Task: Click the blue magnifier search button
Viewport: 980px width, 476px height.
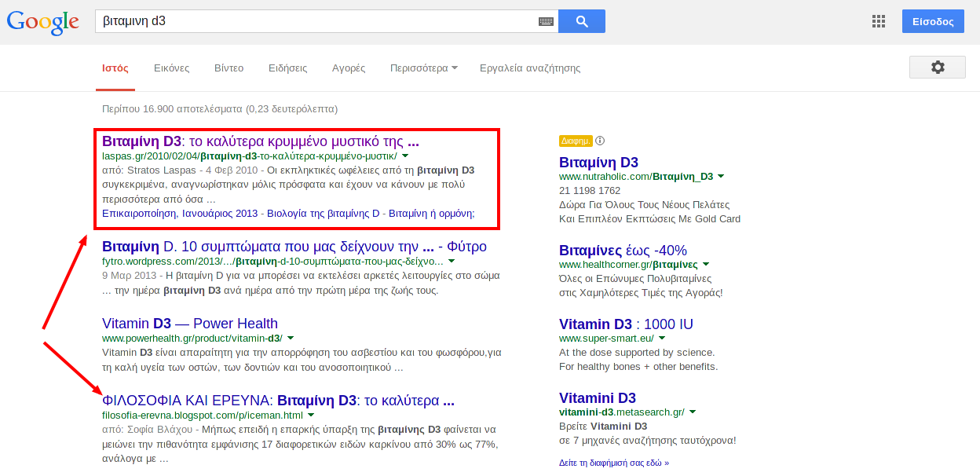Action: (x=582, y=21)
